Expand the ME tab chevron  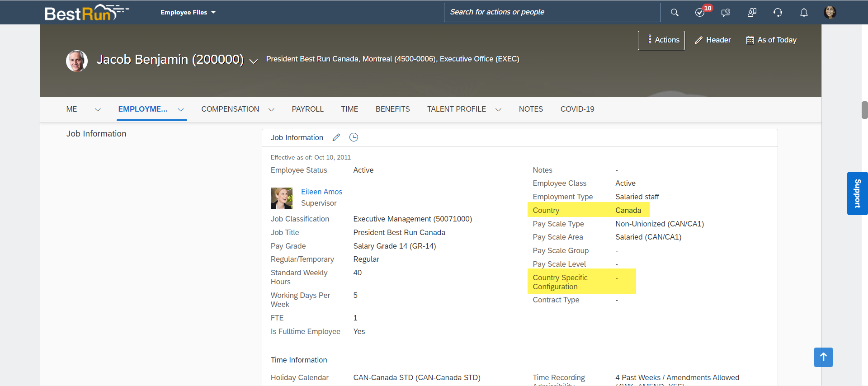coord(98,109)
